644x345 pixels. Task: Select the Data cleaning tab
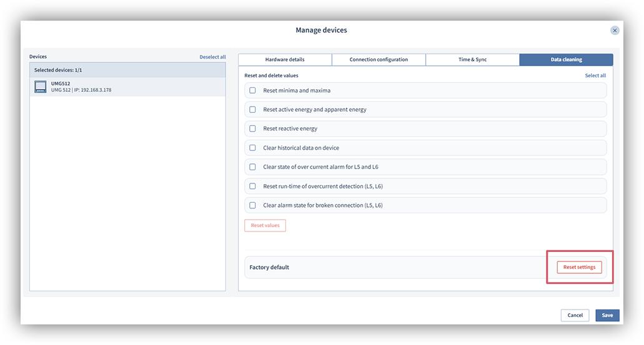click(566, 60)
